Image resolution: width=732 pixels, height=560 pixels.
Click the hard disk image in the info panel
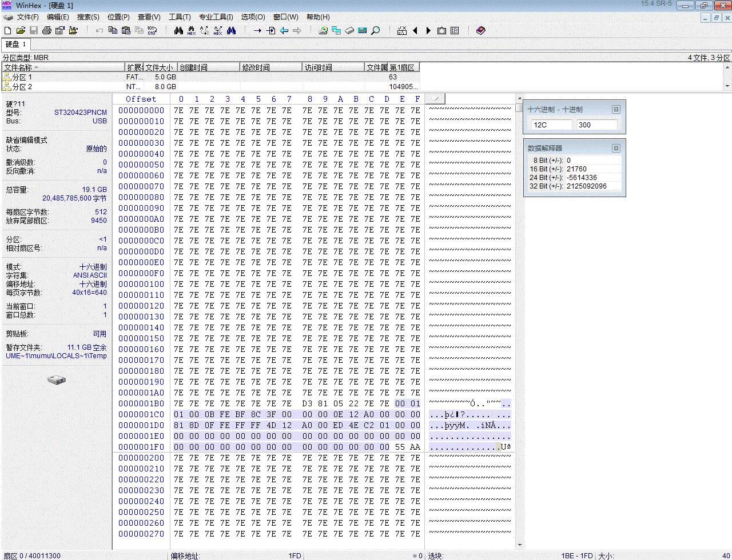pyautogui.click(x=57, y=380)
